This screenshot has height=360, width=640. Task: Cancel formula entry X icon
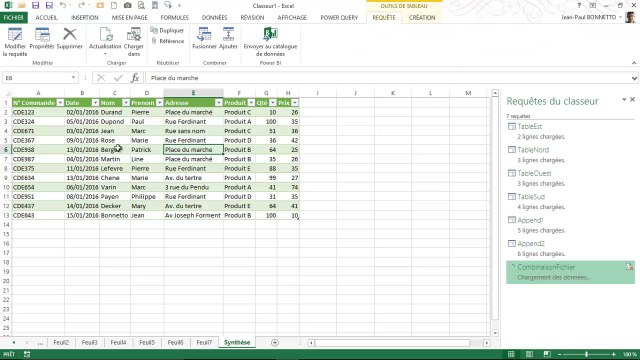(101, 78)
